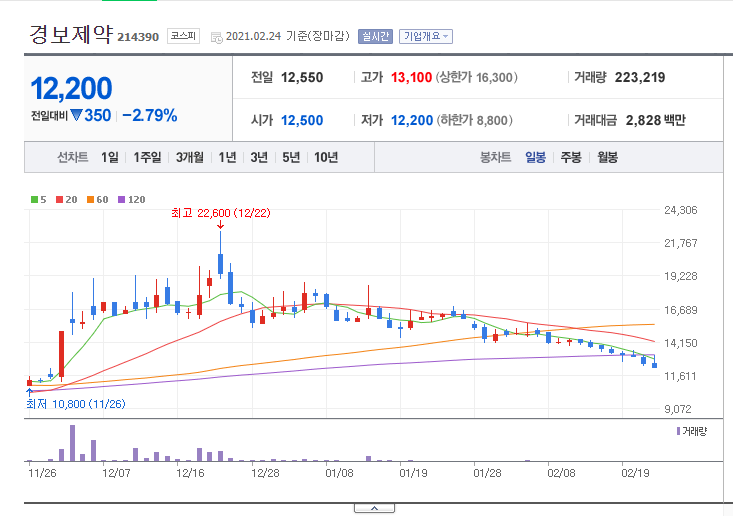
Task: Click the 하한가 8,800 text
Action: pos(475,121)
